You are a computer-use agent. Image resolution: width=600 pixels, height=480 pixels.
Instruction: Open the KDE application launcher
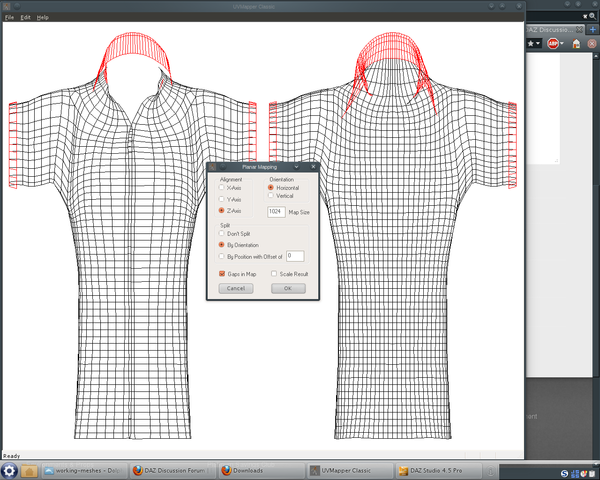[9, 470]
